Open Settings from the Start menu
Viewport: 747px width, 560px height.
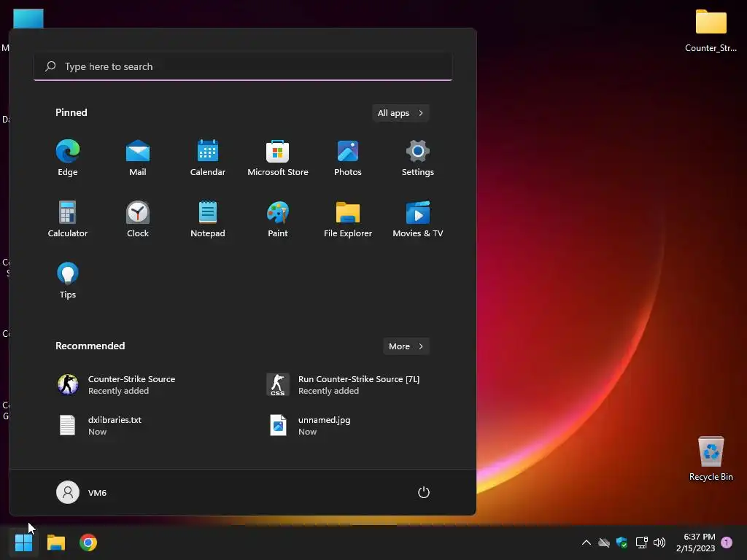(x=418, y=158)
